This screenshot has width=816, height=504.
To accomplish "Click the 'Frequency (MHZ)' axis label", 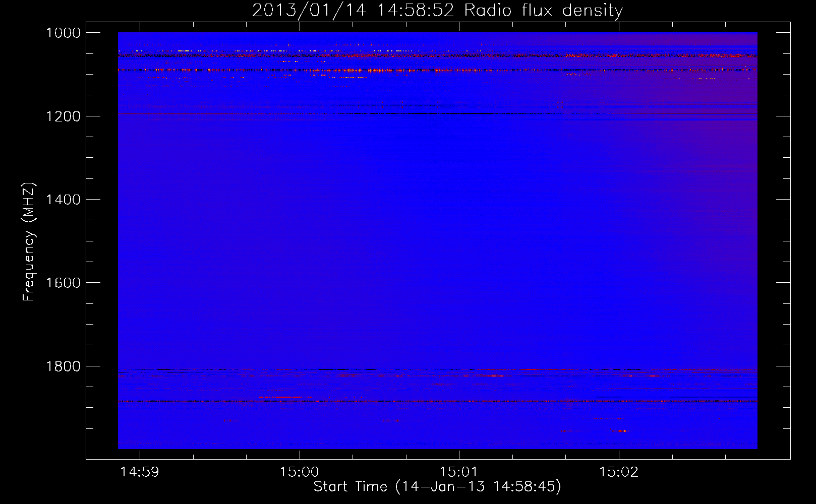I will pyautogui.click(x=29, y=242).
